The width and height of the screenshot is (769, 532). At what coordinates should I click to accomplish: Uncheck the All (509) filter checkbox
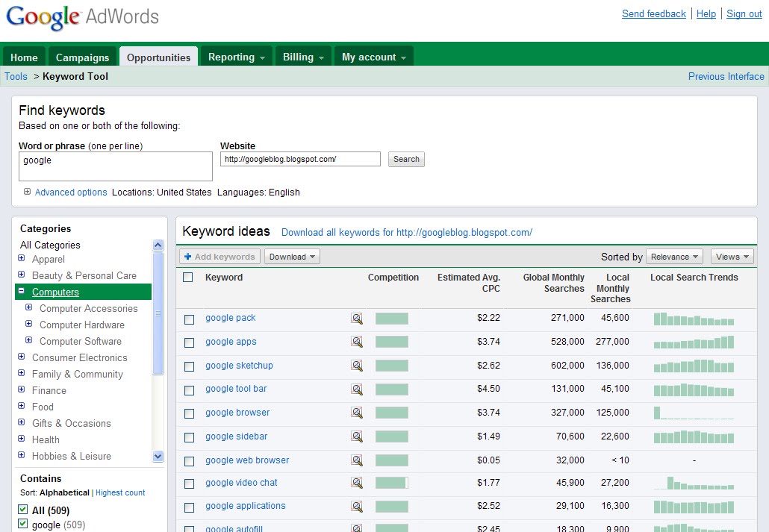click(22, 510)
